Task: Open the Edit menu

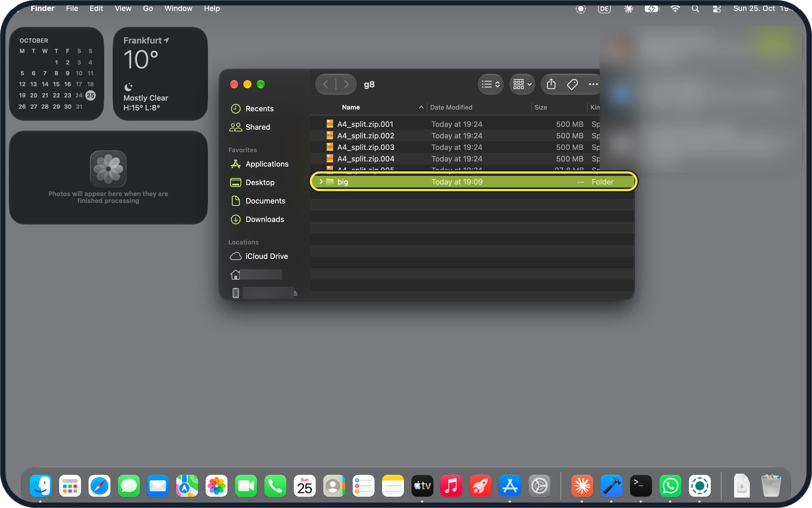Action: click(x=96, y=8)
